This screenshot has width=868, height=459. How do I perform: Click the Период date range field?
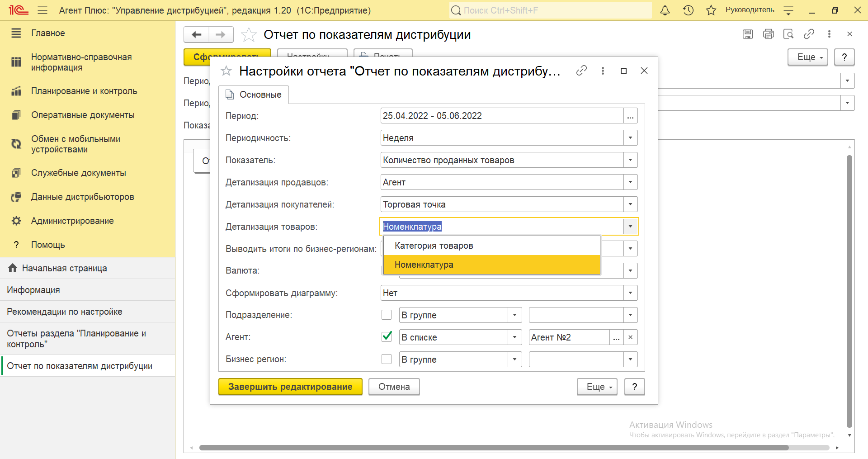click(502, 116)
